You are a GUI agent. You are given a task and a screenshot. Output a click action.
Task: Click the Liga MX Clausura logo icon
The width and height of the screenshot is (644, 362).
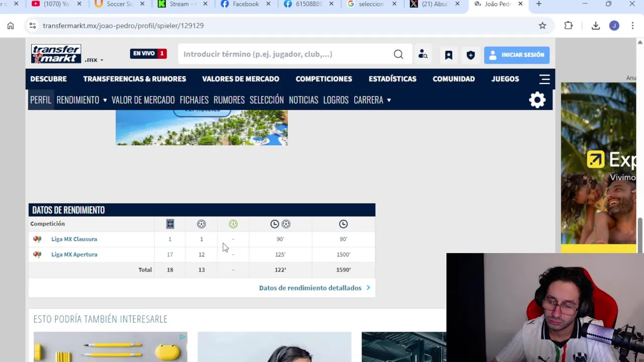[x=37, y=239]
